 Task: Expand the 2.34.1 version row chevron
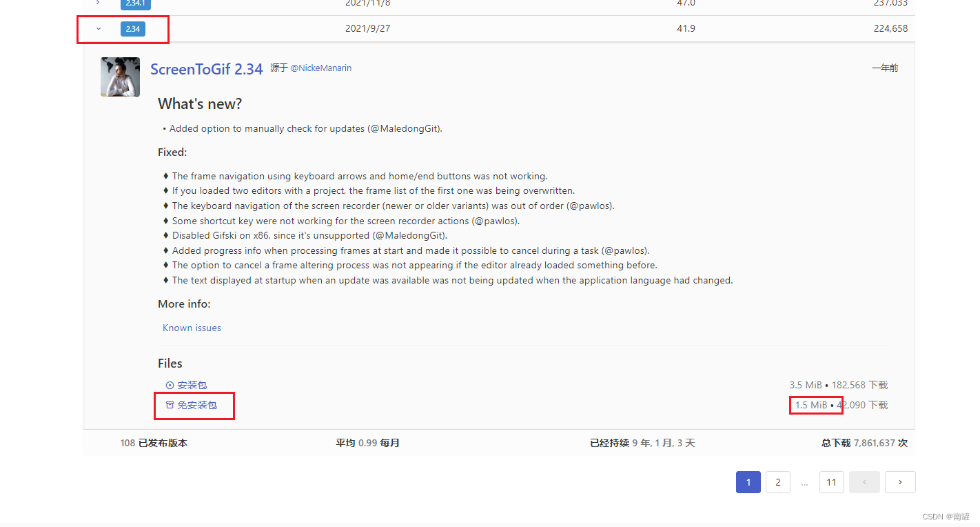point(98,3)
